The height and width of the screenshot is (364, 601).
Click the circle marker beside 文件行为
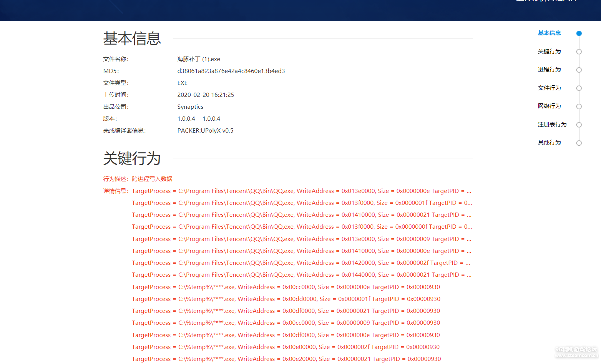click(579, 88)
